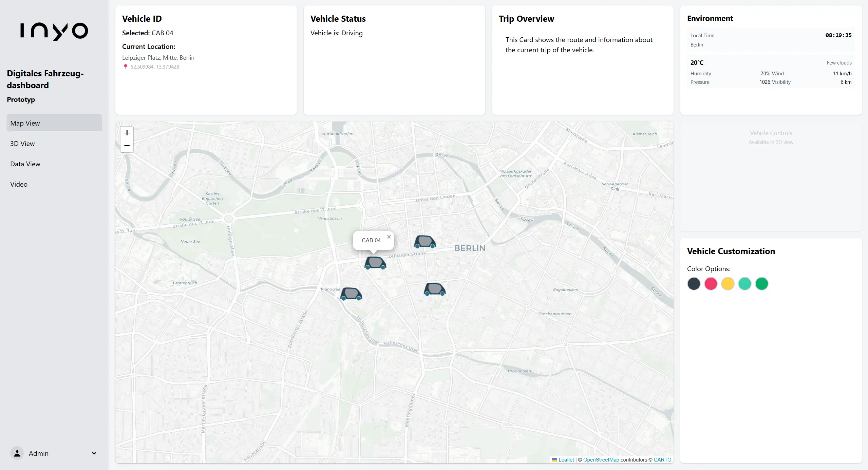Open Data View page
The width and height of the screenshot is (868, 470).
click(x=54, y=164)
